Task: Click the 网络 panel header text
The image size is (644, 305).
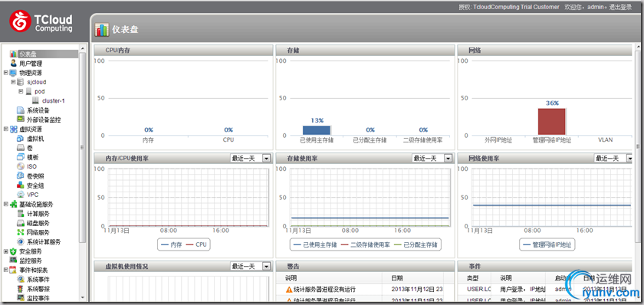Action: pyautogui.click(x=475, y=51)
